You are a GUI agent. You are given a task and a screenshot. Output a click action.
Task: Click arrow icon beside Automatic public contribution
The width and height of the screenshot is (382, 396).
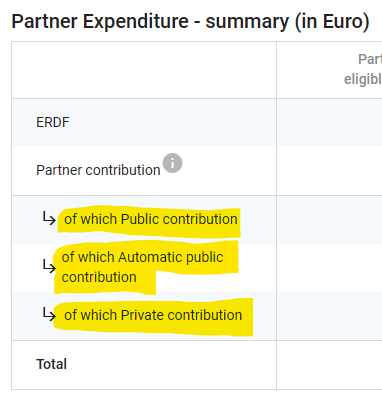49,267
